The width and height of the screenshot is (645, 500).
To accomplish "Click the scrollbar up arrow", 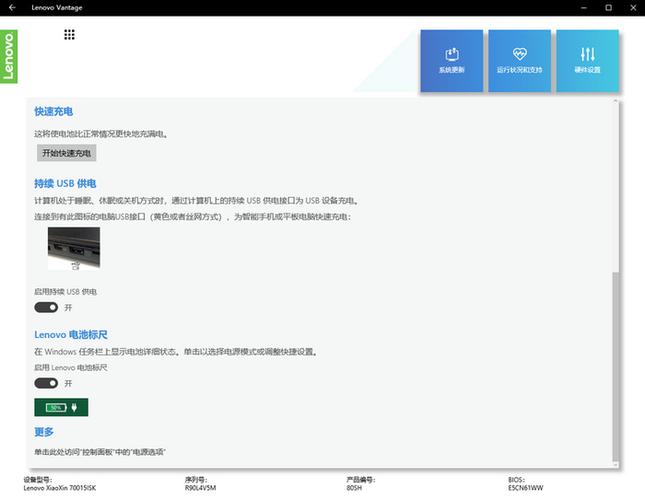I will [616, 101].
